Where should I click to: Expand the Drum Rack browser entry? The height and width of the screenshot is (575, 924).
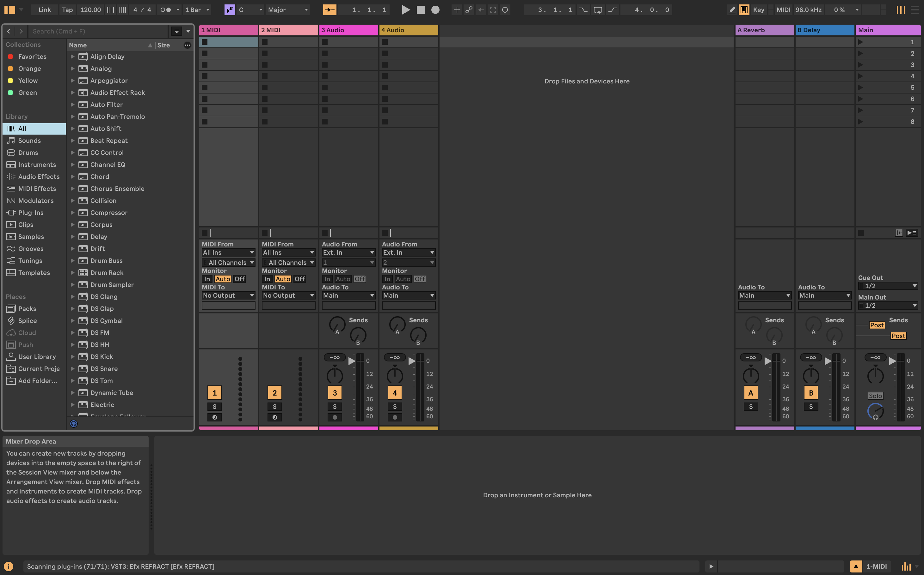click(73, 273)
